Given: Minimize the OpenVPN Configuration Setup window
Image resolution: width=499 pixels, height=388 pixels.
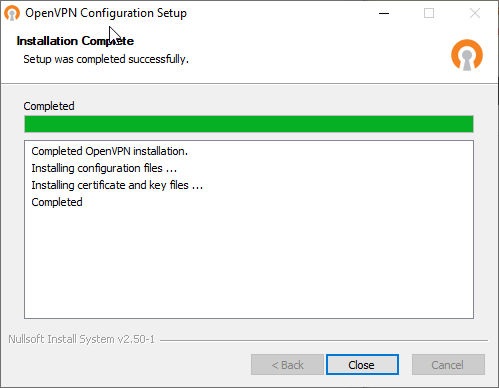Looking at the screenshot, I should coord(384,13).
